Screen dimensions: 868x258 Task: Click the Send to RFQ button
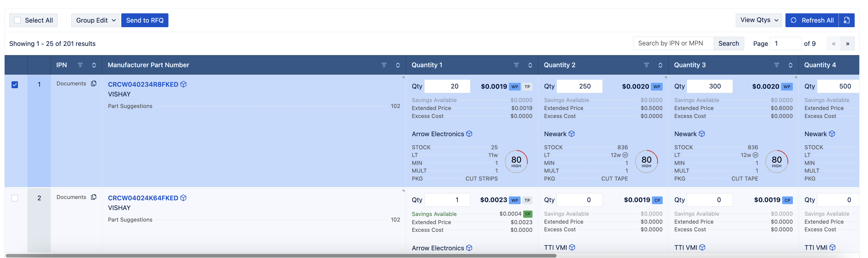point(145,20)
